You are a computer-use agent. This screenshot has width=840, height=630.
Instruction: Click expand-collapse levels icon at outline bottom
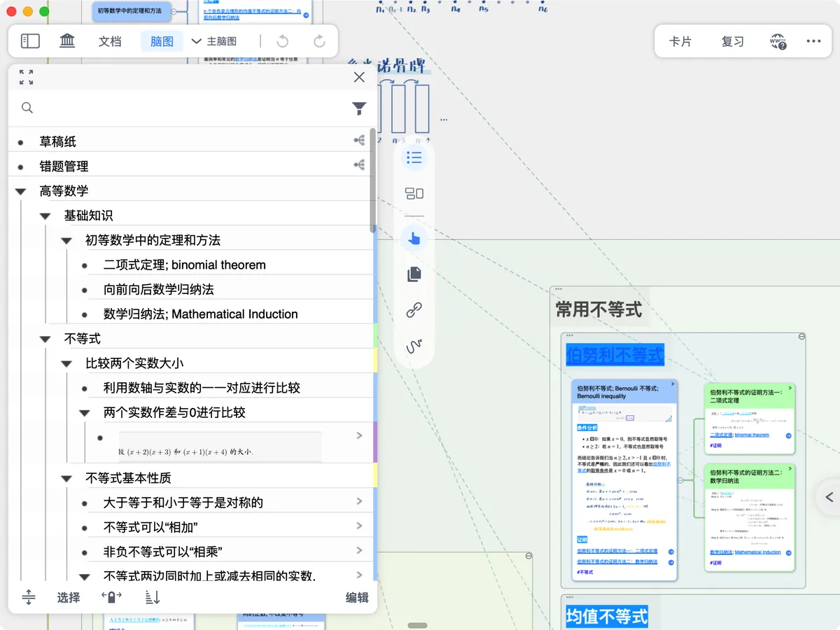[29, 597]
